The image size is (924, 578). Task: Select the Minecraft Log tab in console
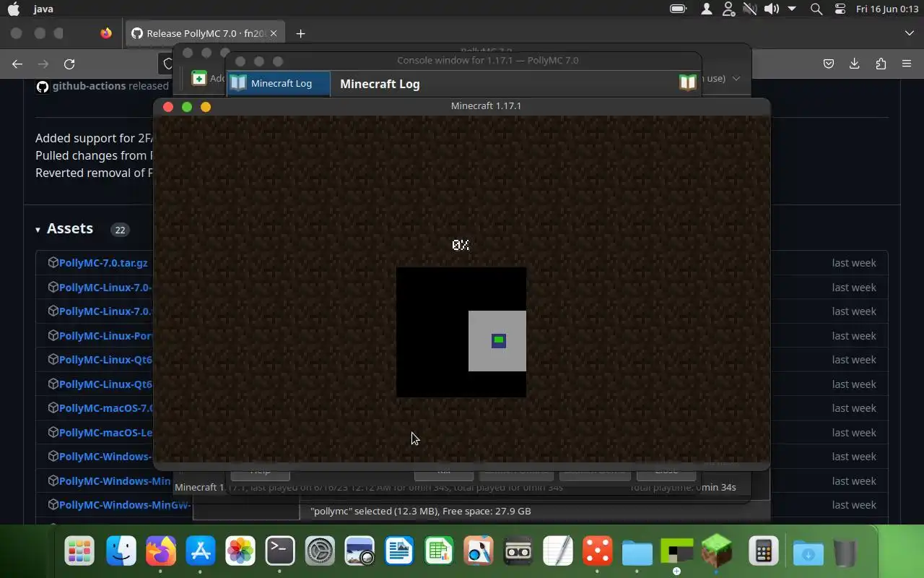(x=279, y=84)
